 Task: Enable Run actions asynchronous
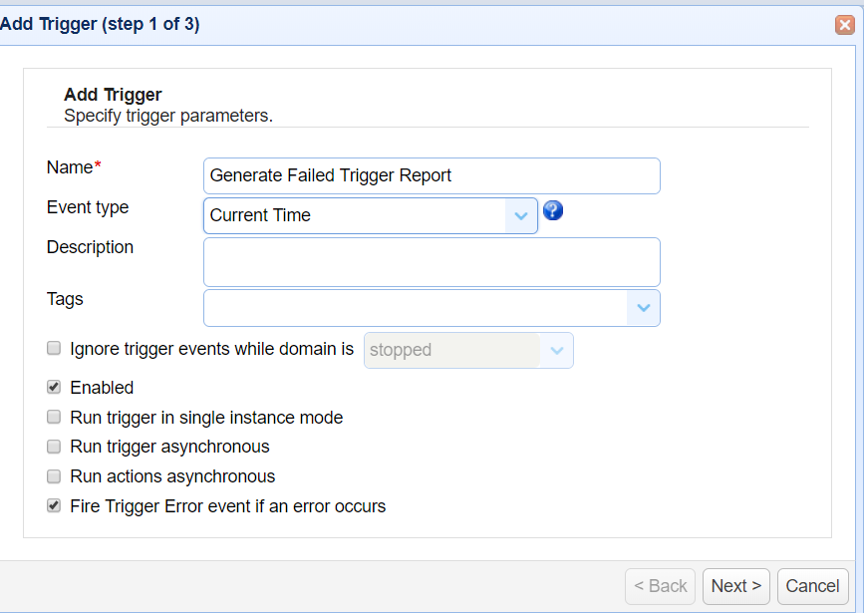coord(54,476)
